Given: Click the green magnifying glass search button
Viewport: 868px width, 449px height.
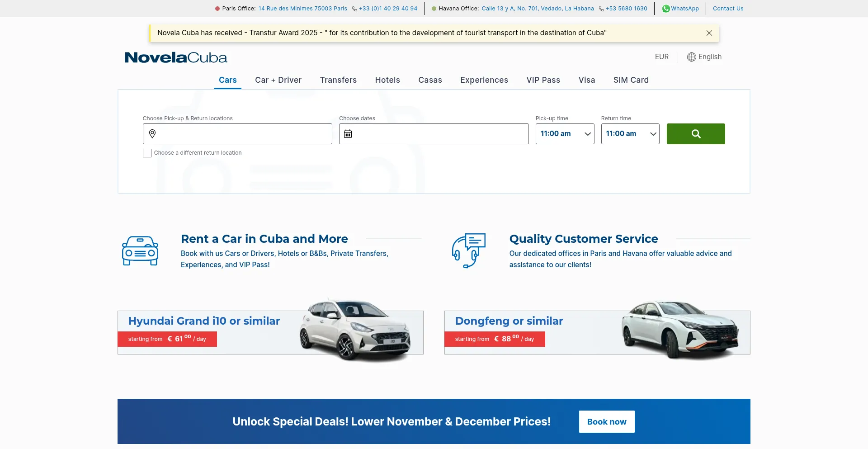Looking at the screenshot, I should 695,134.
